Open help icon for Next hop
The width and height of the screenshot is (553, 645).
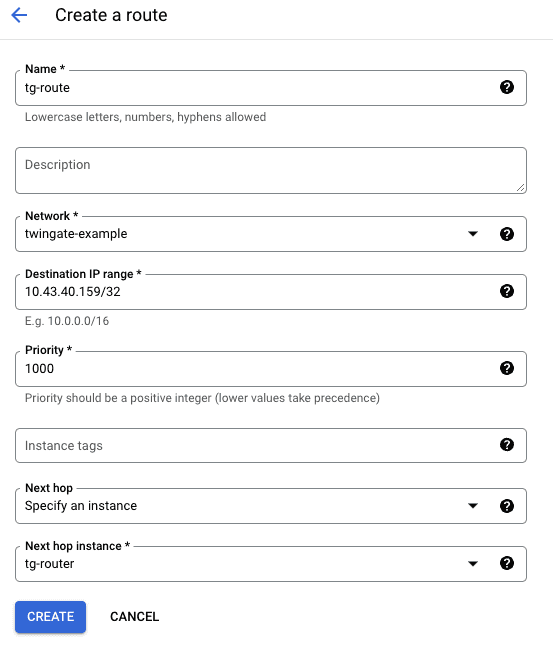507,506
